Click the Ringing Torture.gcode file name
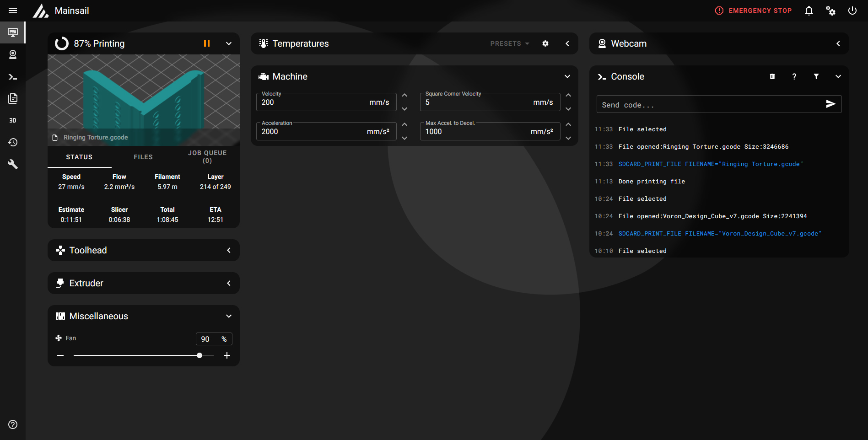This screenshot has height=440, width=868. point(96,137)
